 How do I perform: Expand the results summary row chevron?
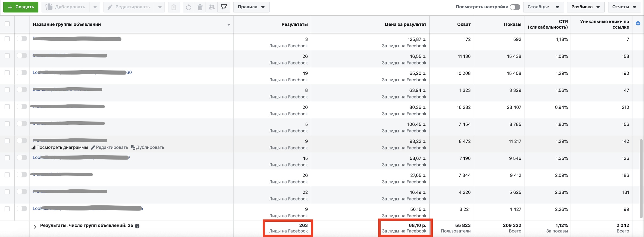pyautogui.click(x=35, y=226)
